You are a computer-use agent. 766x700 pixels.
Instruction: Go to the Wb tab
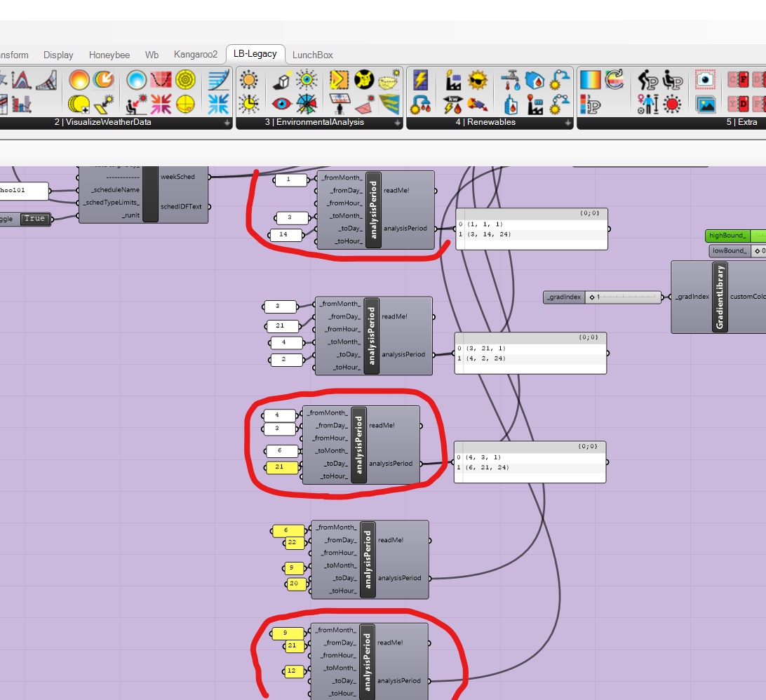152,55
